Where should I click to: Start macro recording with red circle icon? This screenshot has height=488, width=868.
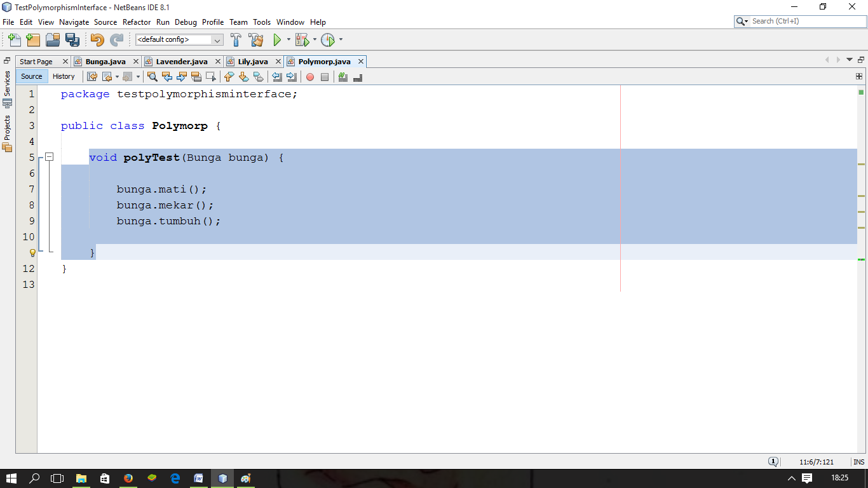point(310,77)
